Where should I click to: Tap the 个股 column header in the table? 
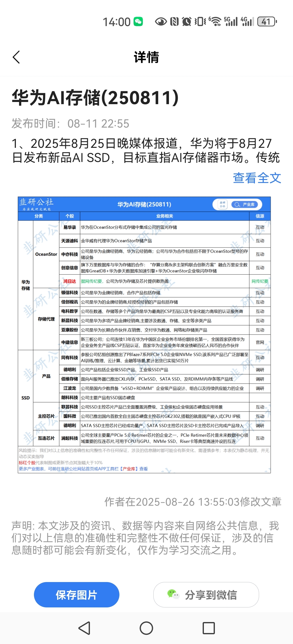point(70,216)
